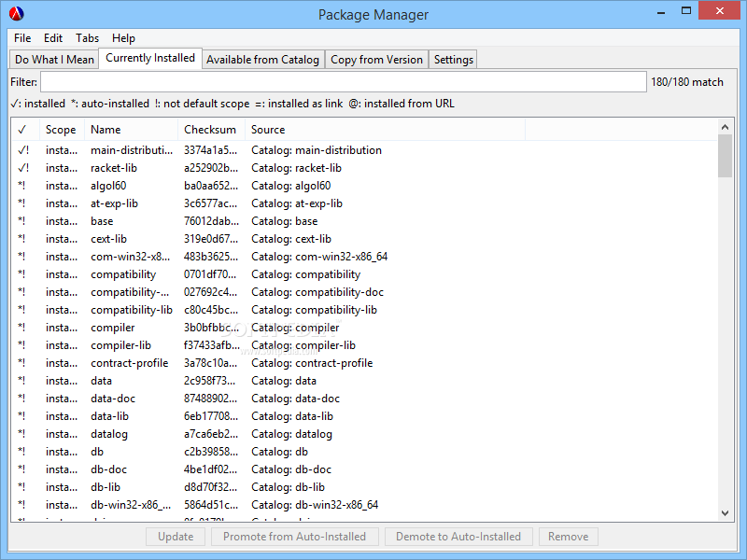The height and width of the screenshot is (560, 747).
Task: Open the Edit menu
Action: coord(53,38)
